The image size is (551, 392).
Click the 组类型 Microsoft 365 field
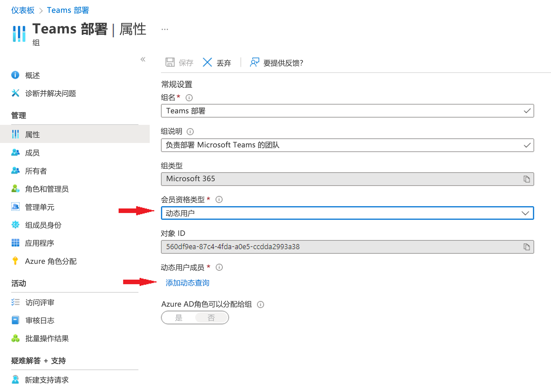[x=347, y=179]
